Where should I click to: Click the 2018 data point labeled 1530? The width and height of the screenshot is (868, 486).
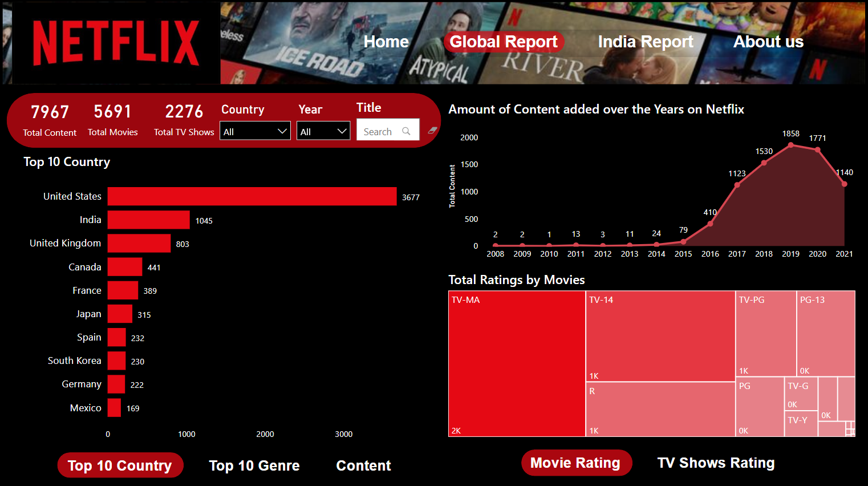click(x=764, y=163)
